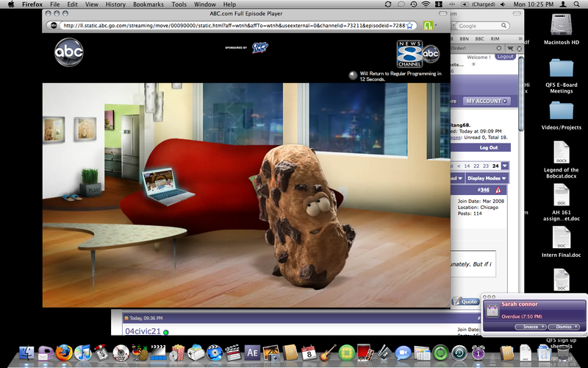588x368 pixels.
Task: Select Legend of the Bobcat.docx file
Action: [562, 152]
